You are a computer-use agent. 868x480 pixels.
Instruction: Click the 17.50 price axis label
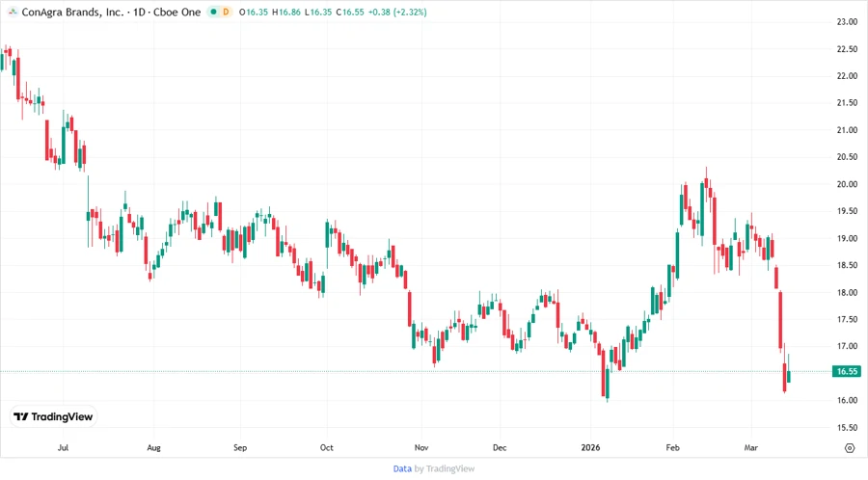(847, 320)
